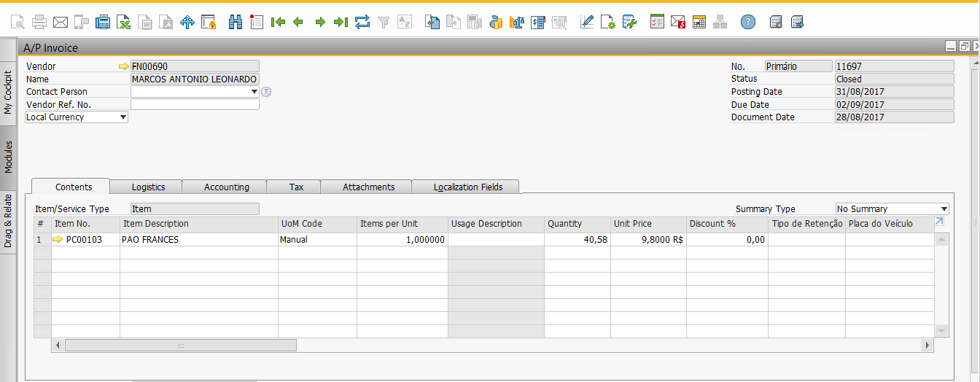980x382 pixels.
Task: Open the Contact Person dropdown
Action: click(x=254, y=92)
